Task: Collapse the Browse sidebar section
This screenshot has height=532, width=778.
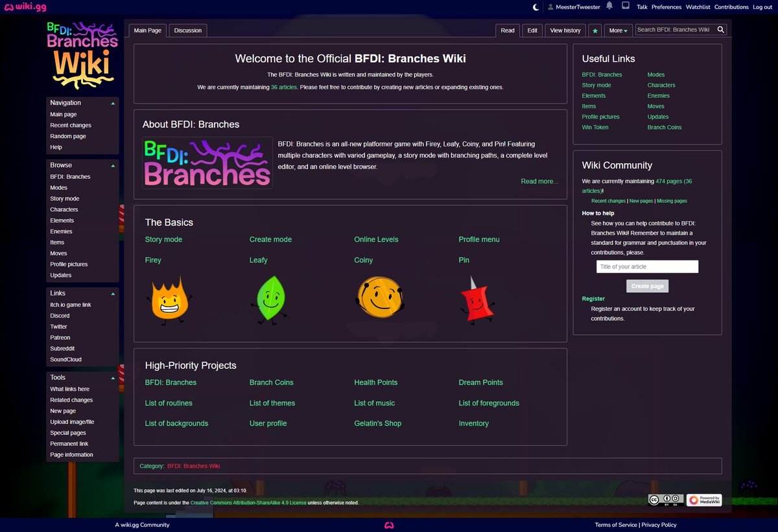Action: 113,165
